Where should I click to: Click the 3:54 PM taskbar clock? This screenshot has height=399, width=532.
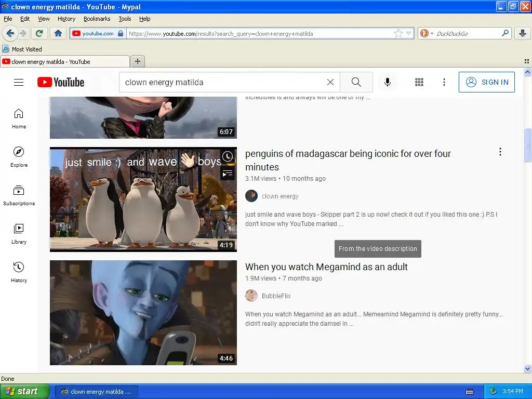[513, 392]
